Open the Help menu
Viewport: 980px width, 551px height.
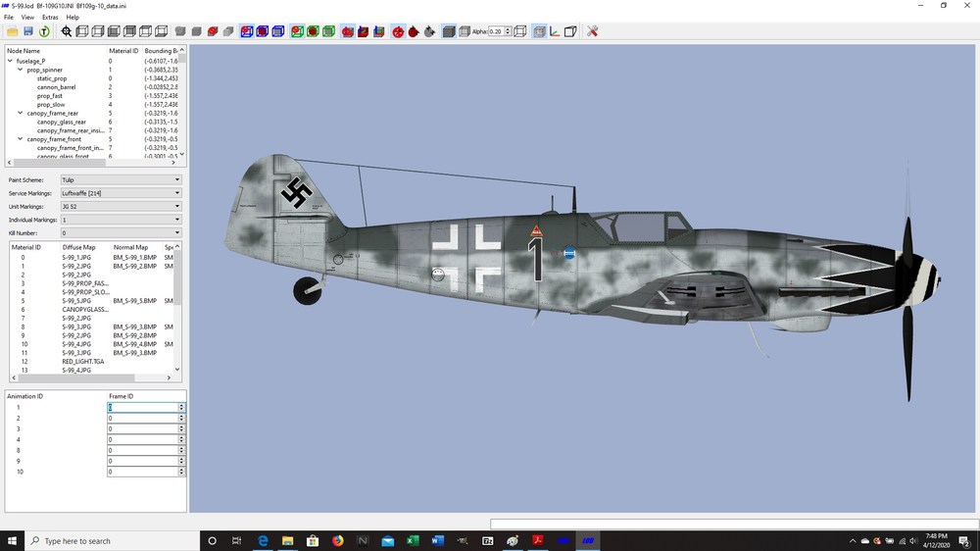pos(73,18)
